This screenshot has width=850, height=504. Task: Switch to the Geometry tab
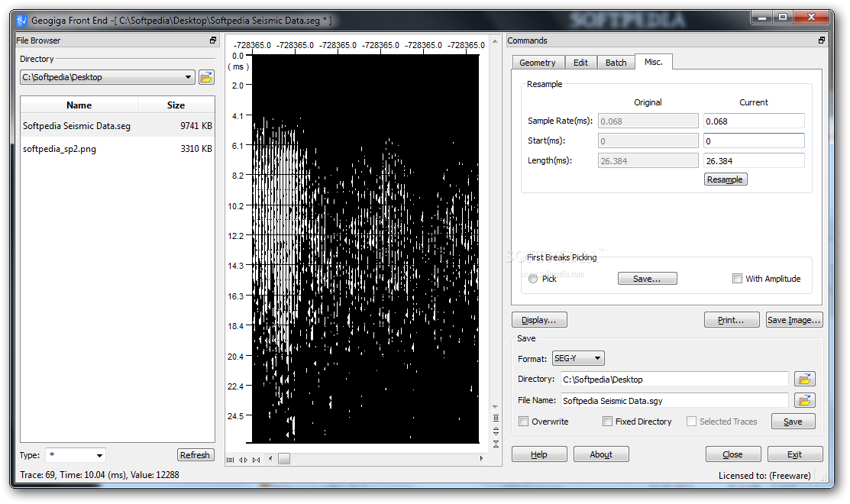[x=537, y=63]
